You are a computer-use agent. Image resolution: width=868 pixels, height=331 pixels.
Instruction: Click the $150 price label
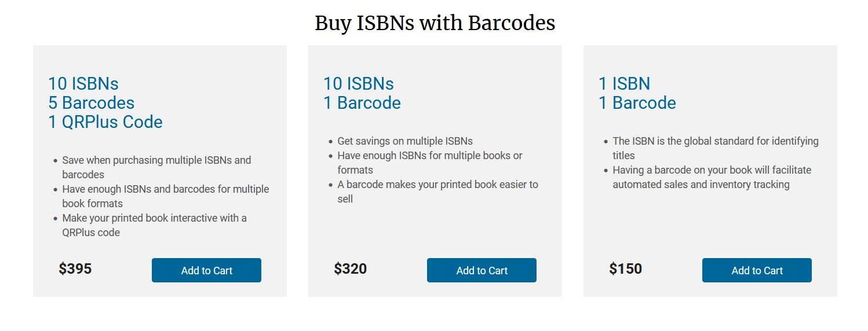(626, 269)
